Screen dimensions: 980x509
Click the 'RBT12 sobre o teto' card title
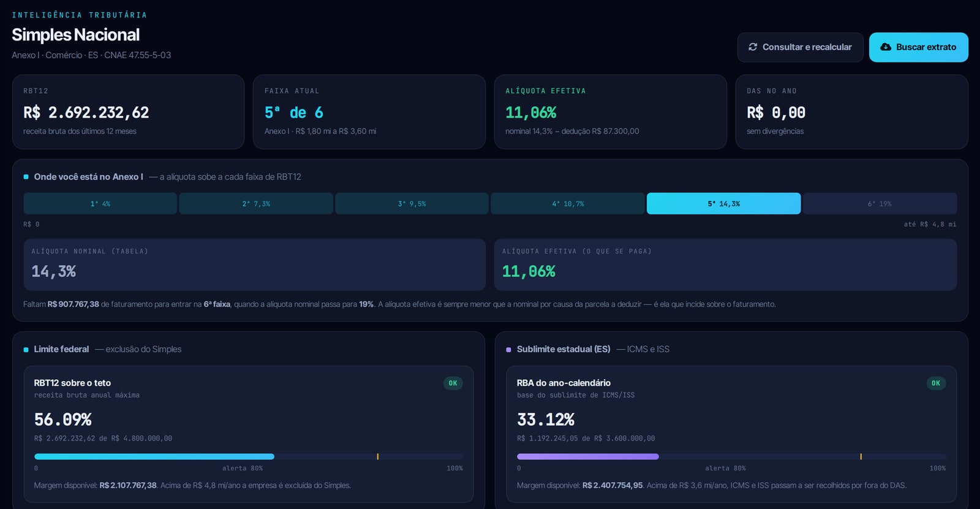[72, 383]
